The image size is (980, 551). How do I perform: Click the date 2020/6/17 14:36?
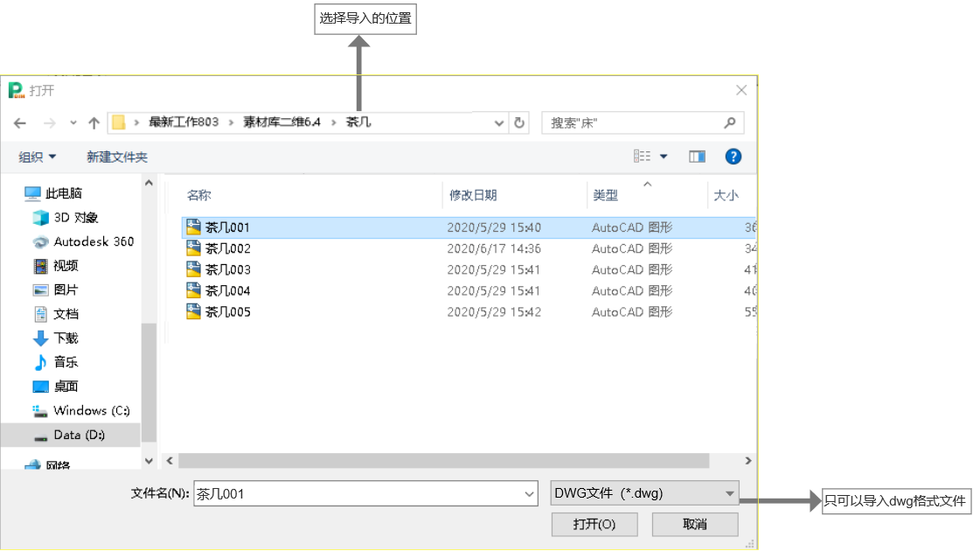(x=494, y=249)
